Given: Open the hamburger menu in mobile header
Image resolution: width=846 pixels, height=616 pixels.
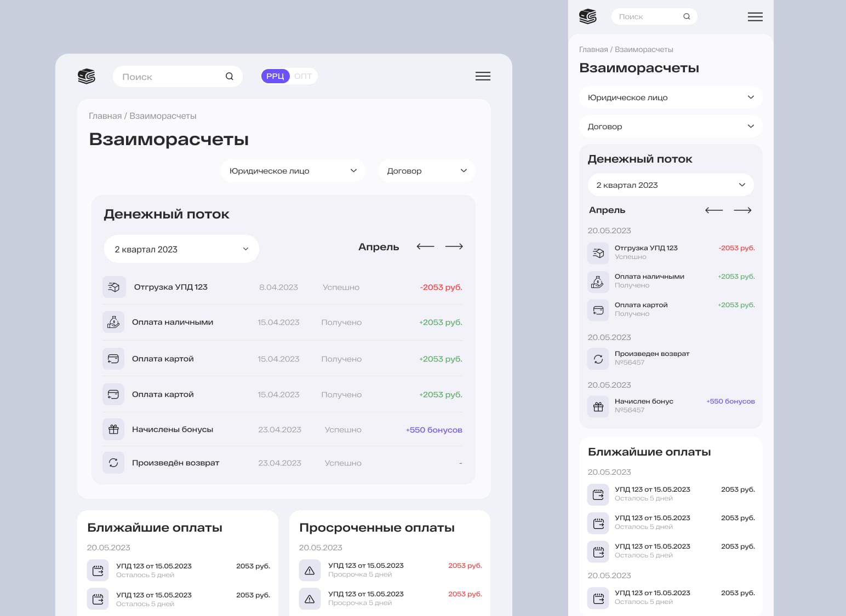Looking at the screenshot, I should tap(755, 17).
